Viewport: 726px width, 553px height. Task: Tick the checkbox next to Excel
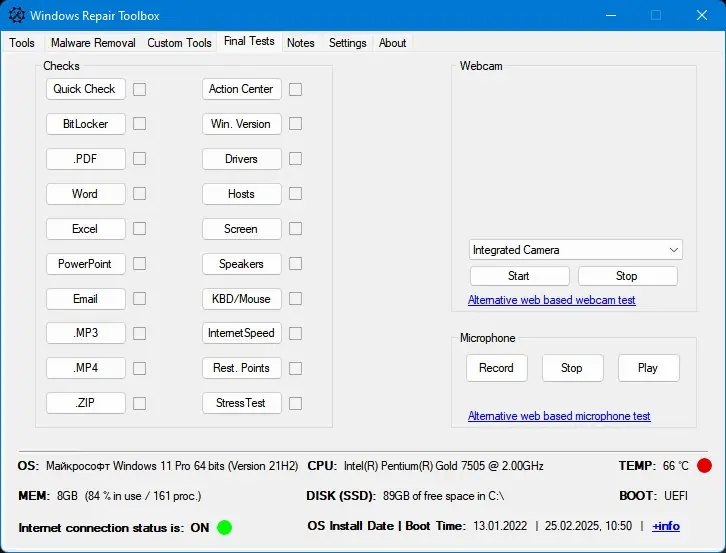(x=139, y=229)
